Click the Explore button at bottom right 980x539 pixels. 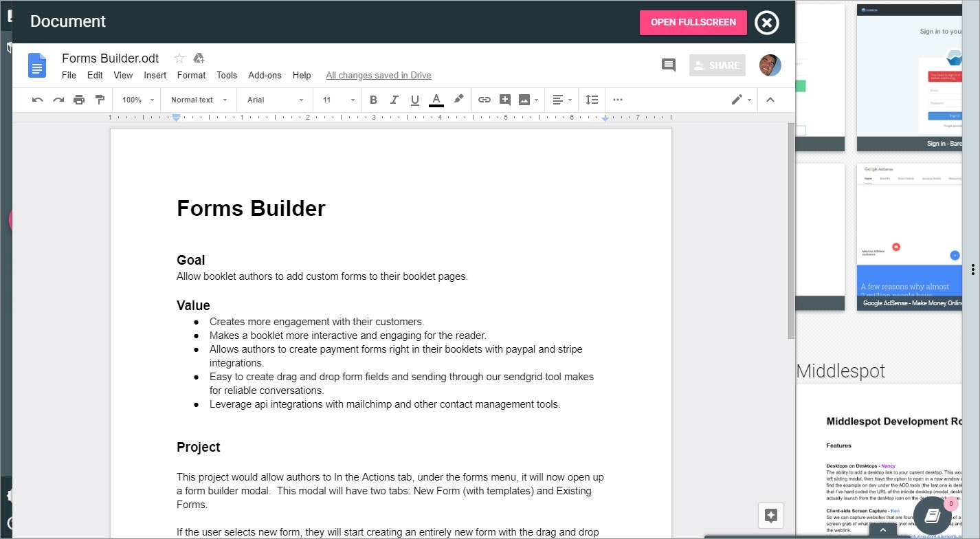tap(770, 516)
